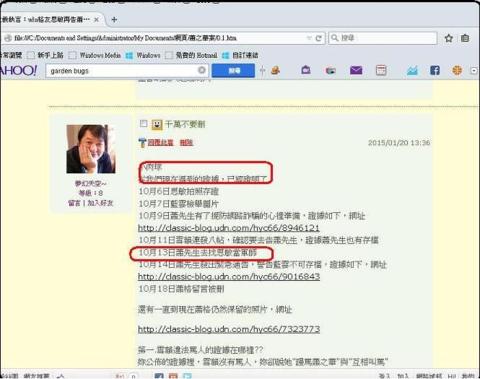Click the orange basketball sports icon
Image resolution: width=480 pixels, height=379 pixels.
click(x=457, y=70)
